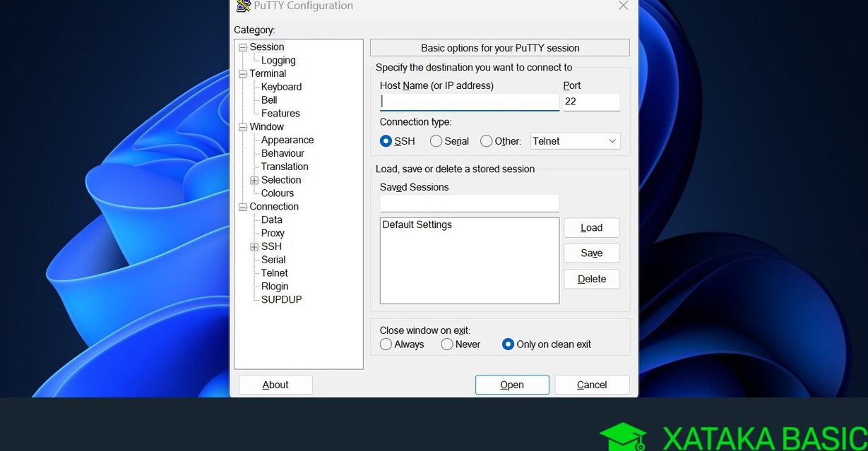Open the Colours settings page
The height and width of the screenshot is (451, 868).
point(276,193)
